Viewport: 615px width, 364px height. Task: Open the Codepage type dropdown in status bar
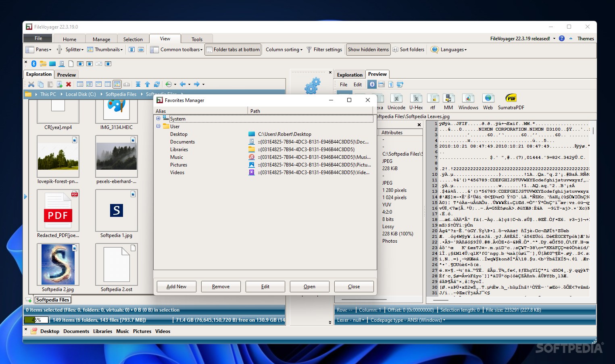pos(408,320)
